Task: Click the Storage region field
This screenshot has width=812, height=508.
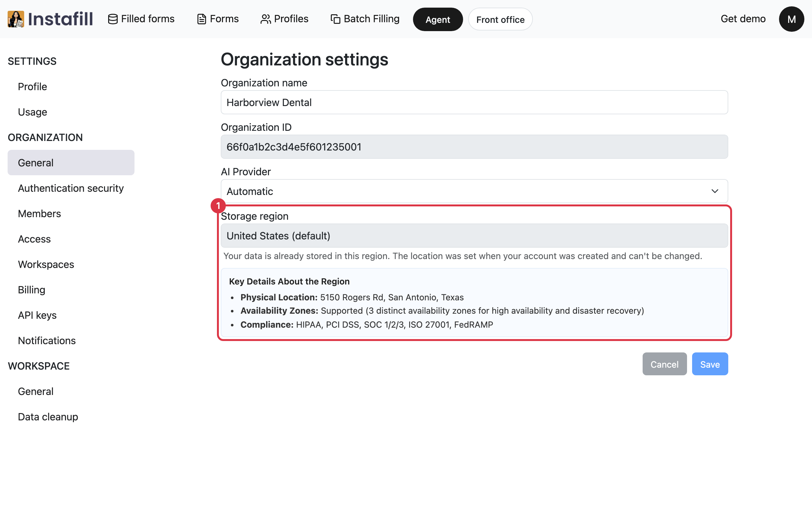Action: click(x=474, y=236)
